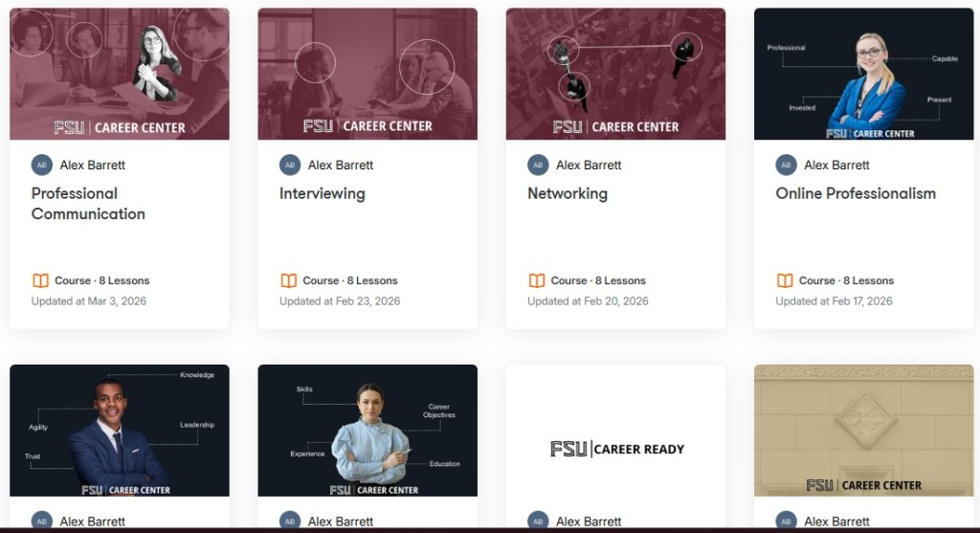Image resolution: width=980 pixels, height=533 pixels.
Task: Open the beige stone building thumbnail
Action: 864,431
